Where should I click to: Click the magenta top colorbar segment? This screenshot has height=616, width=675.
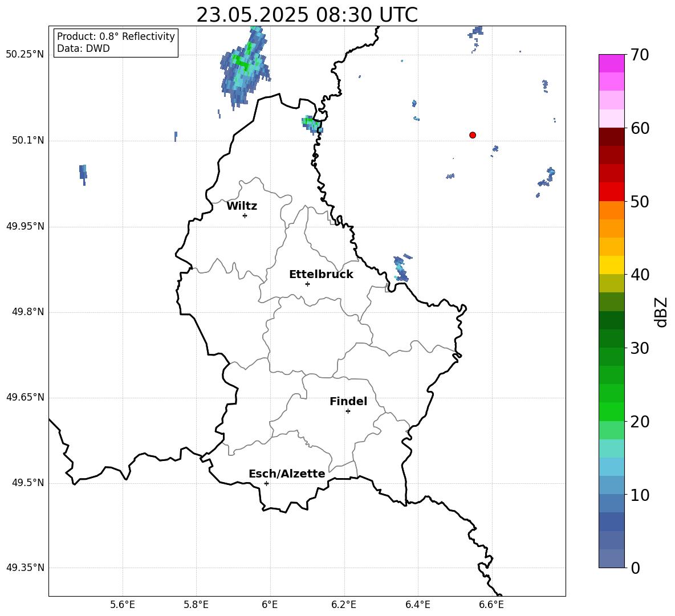click(611, 63)
